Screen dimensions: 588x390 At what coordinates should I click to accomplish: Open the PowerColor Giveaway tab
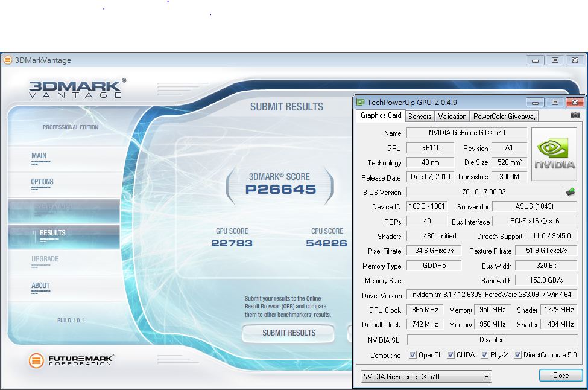tap(505, 117)
